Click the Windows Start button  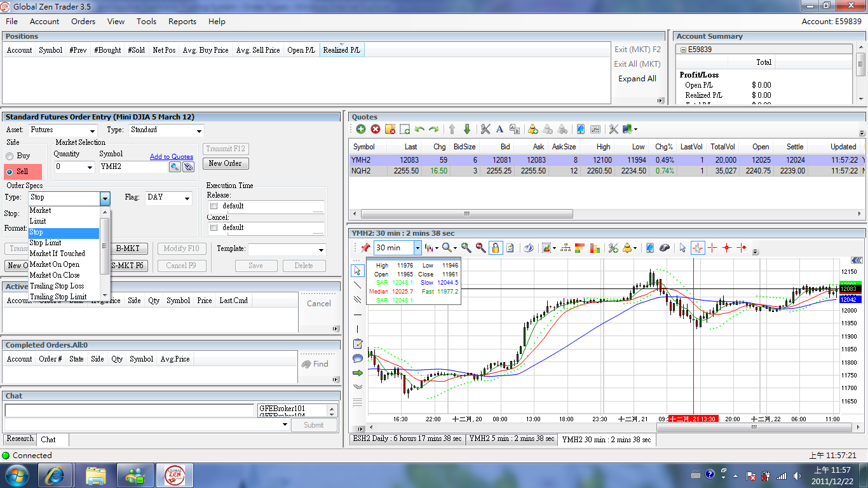pos(16,474)
